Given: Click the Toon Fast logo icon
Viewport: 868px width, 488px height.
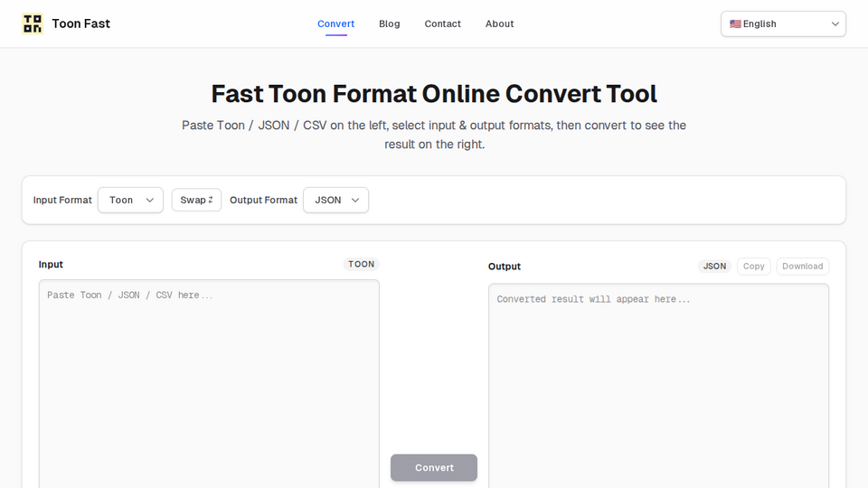Looking at the screenshot, I should [x=33, y=23].
